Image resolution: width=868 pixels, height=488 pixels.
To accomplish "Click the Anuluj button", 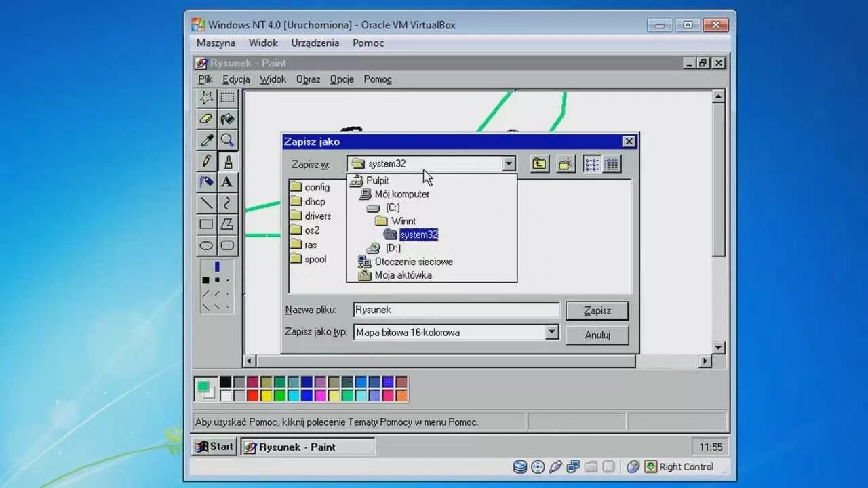I will (x=597, y=335).
